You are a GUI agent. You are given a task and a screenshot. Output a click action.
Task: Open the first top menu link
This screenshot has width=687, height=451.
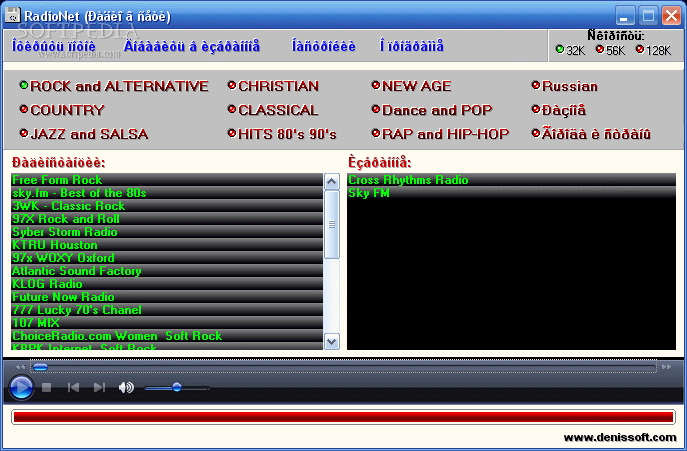coord(54,46)
